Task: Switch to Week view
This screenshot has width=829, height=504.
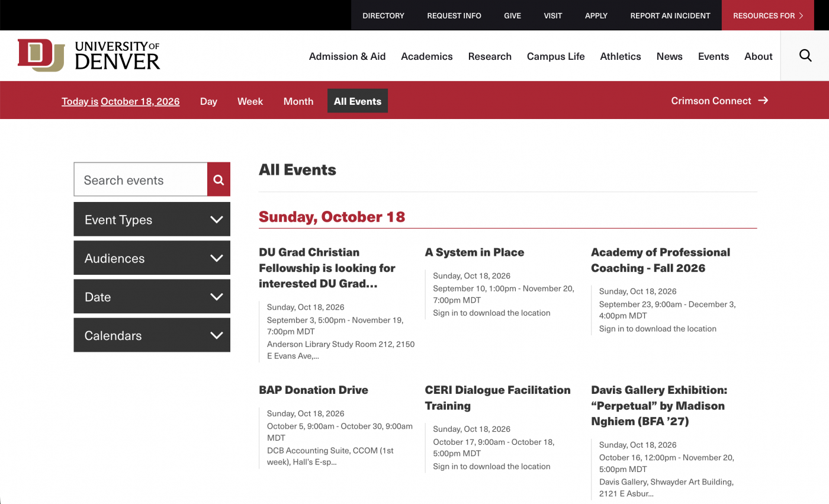Action: pos(250,101)
